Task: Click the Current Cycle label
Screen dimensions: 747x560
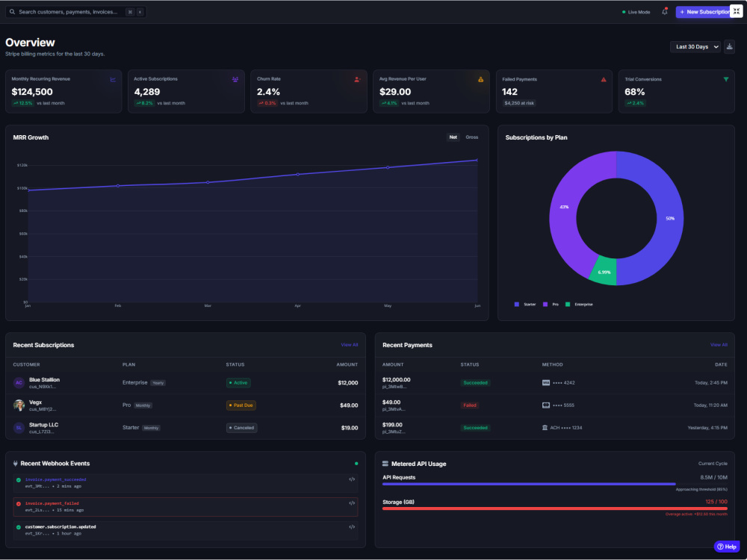Action: tap(713, 464)
